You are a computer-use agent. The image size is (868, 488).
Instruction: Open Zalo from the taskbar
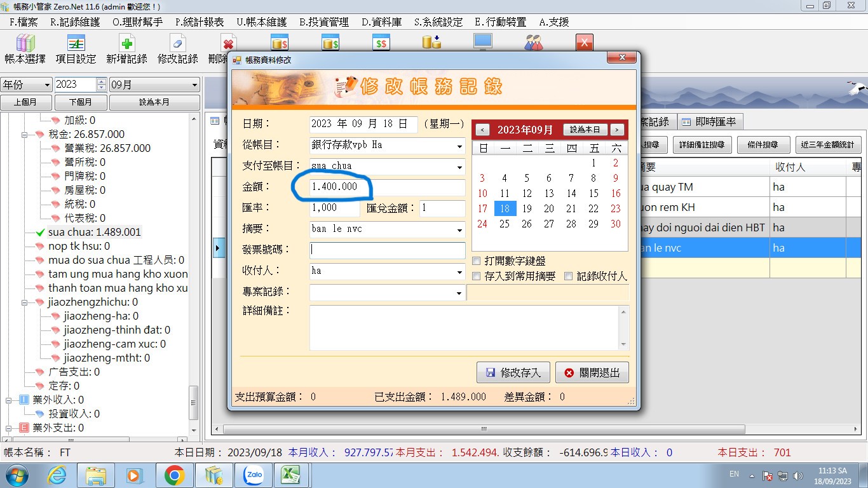(x=254, y=475)
